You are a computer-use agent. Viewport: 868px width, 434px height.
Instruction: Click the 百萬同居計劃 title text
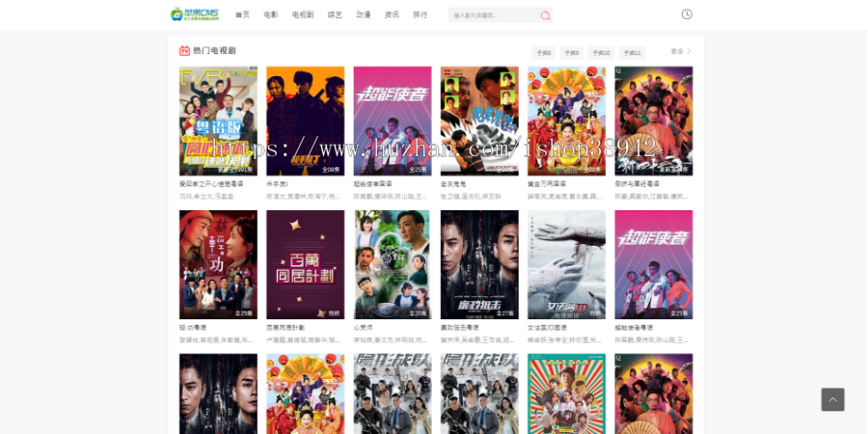(285, 328)
